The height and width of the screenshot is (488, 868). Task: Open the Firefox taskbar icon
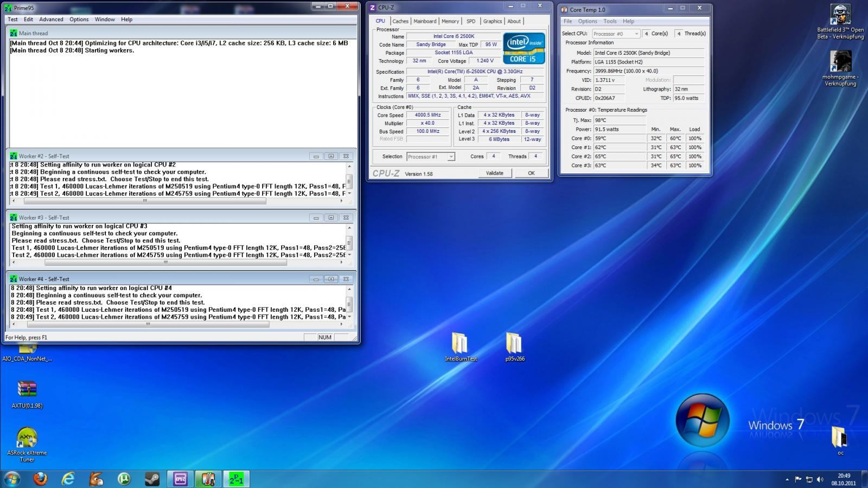(x=40, y=479)
